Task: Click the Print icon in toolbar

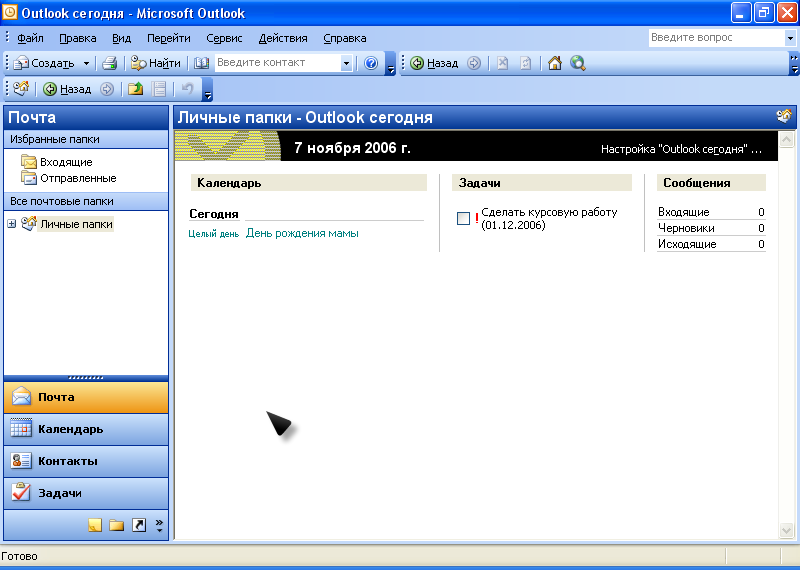Action: tap(110, 63)
